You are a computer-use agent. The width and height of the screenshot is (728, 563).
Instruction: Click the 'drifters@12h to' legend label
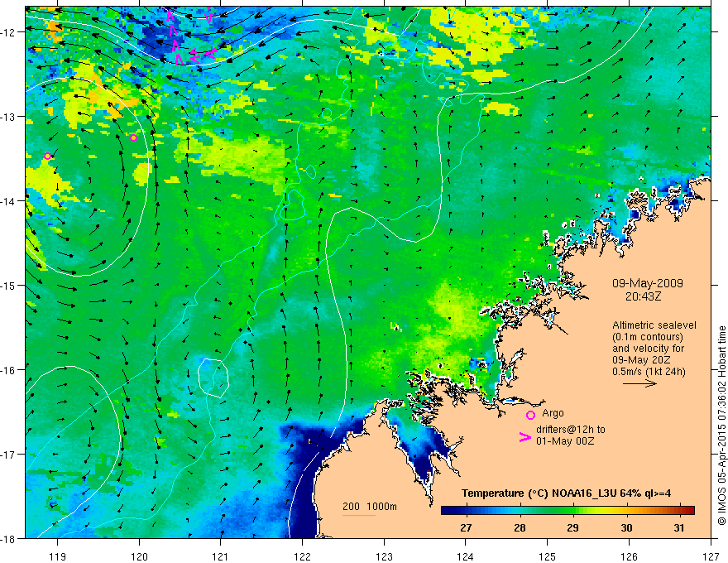(571, 429)
